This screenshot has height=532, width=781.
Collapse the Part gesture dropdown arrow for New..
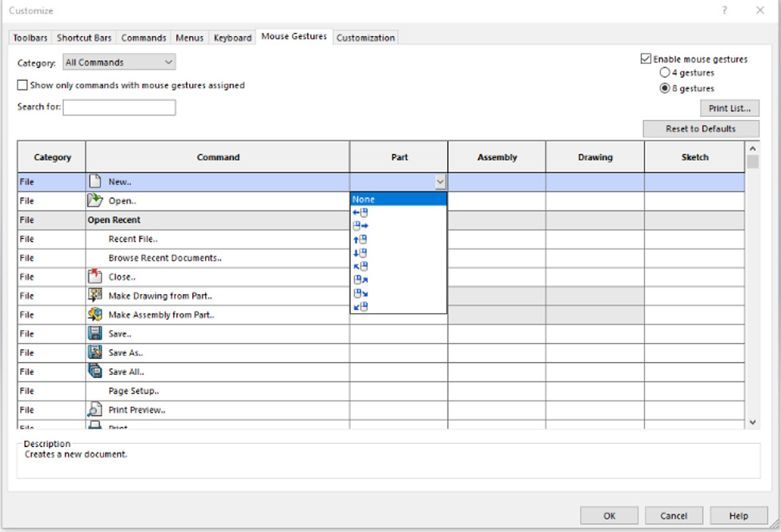click(440, 182)
